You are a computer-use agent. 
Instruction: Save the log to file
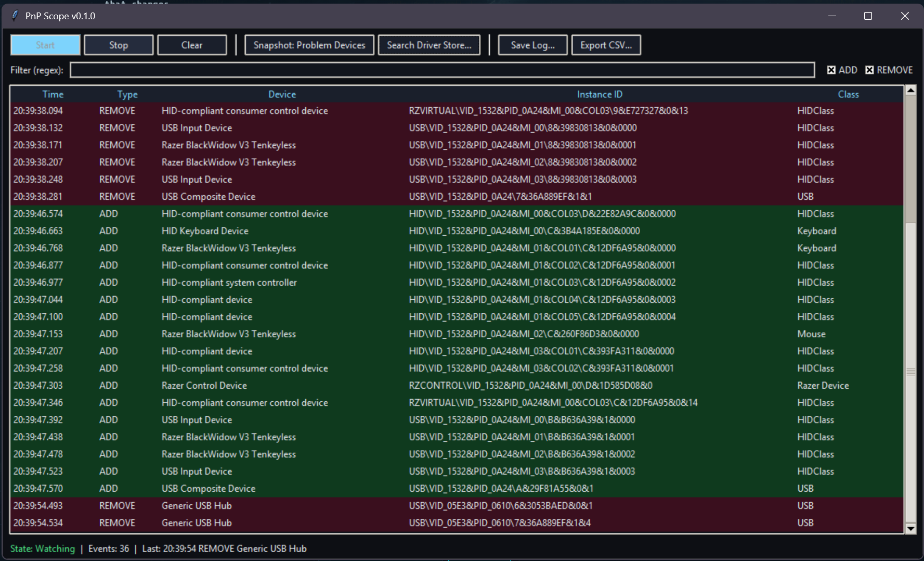[x=532, y=45]
